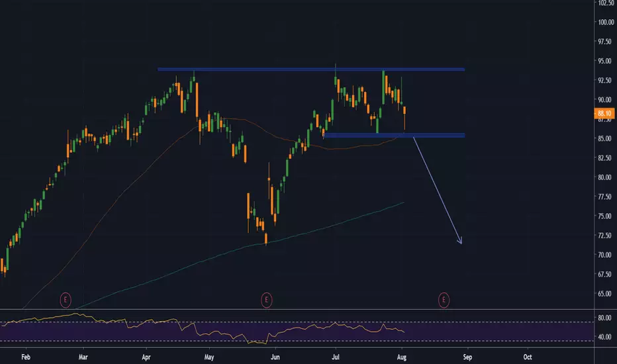617x364 pixels.
Task: Click the 92.50 price axis label
Action: pos(604,80)
